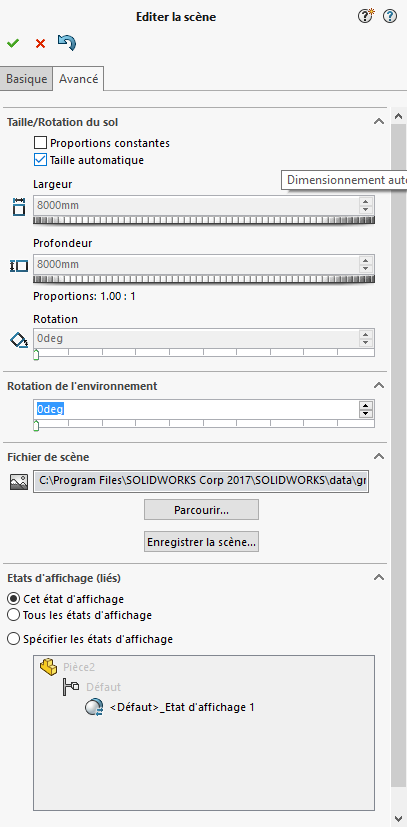This screenshot has height=827, width=407.
Task: Click the blue undo arrow icon
Action: pyautogui.click(x=67, y=43)
